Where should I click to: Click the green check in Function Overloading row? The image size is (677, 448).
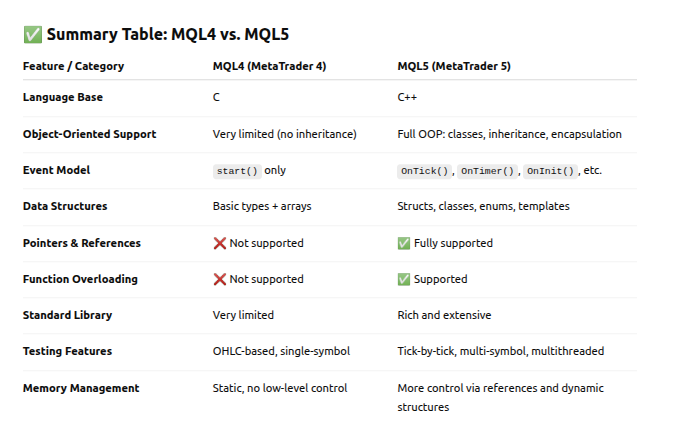[x=404, y=279]
